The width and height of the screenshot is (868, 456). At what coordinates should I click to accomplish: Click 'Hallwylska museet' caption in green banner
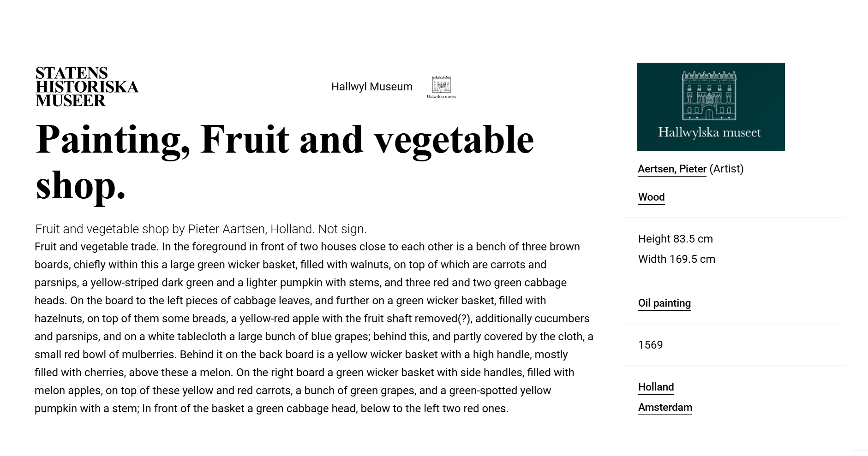point(709,133)
